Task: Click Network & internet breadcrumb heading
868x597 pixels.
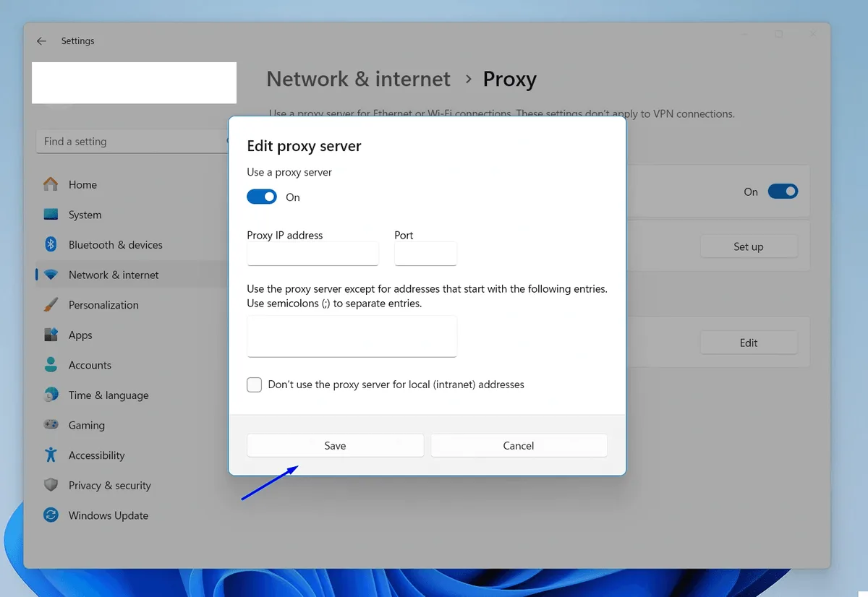Action: [358, 79]
